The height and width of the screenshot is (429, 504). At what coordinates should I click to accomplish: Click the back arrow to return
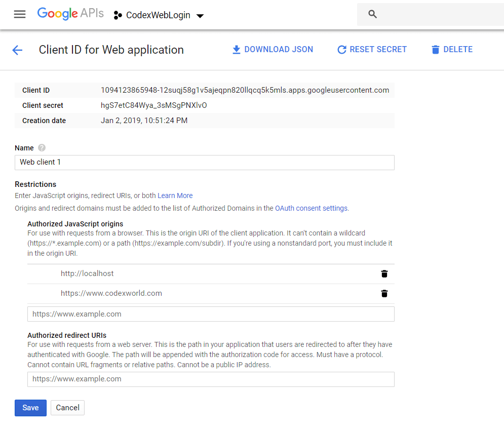17,49
